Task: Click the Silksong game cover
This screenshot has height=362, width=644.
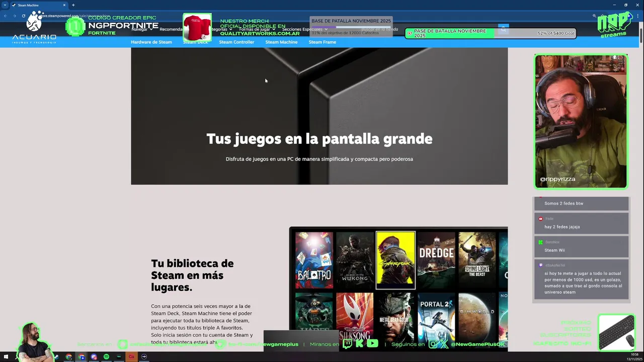Action: (355, 319)
